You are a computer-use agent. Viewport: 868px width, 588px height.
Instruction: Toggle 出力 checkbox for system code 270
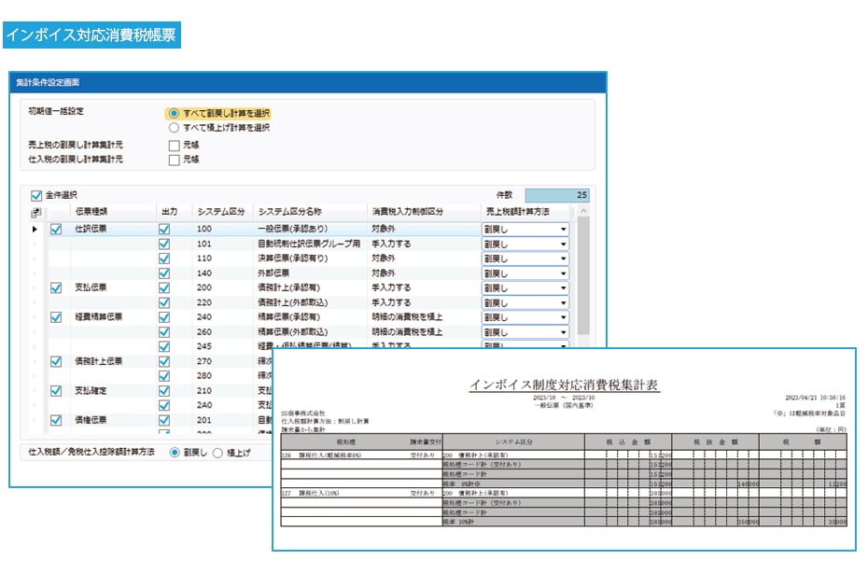(164, 361)
